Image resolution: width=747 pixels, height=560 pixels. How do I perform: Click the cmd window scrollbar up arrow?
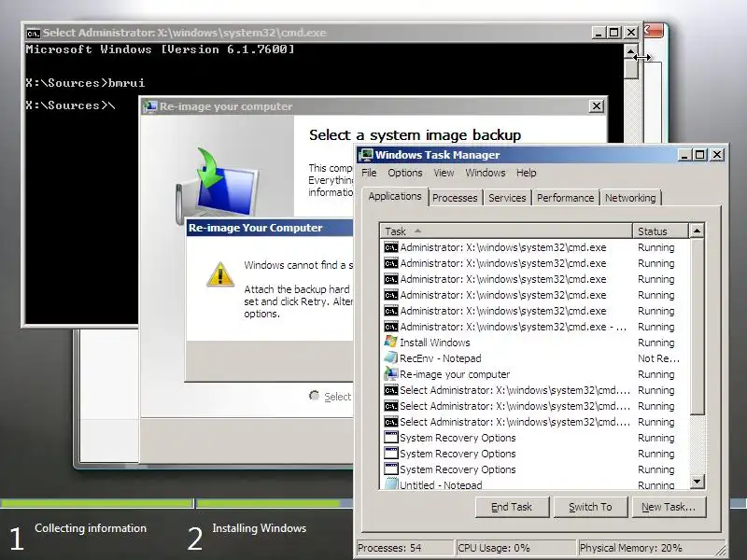631,51
